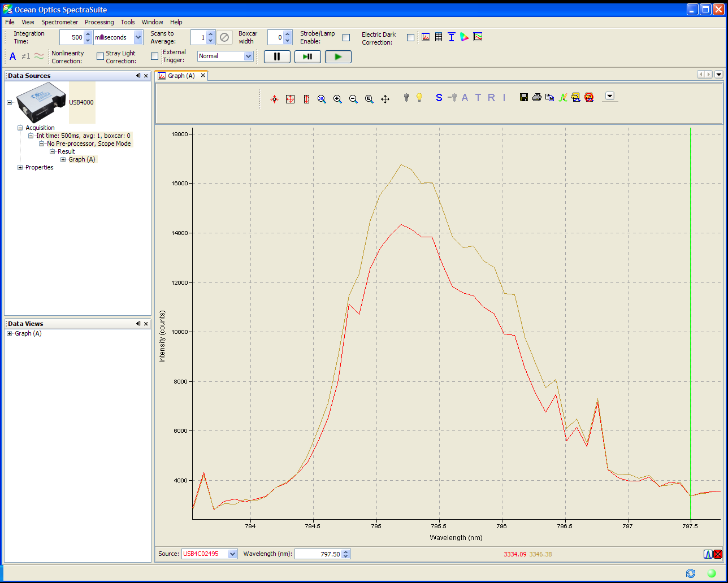
Task: Open new spectrum graph icon in top toolbar
Action: [426, 37]
